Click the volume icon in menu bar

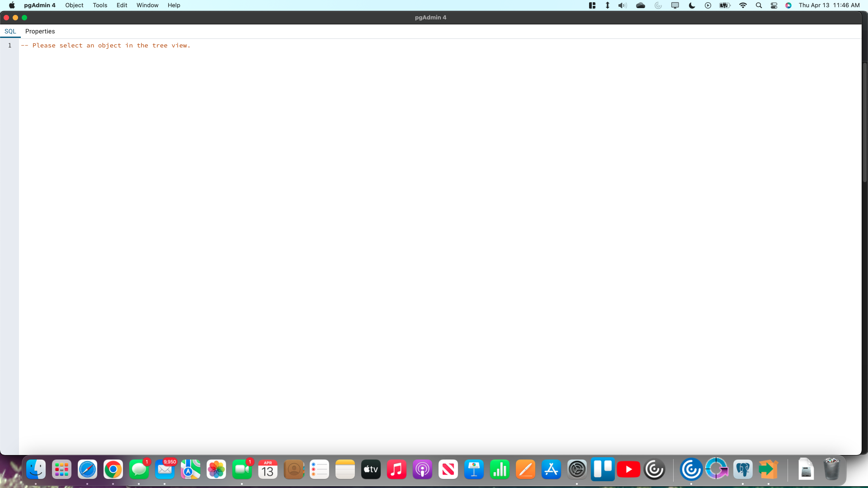tap(623, 5)
